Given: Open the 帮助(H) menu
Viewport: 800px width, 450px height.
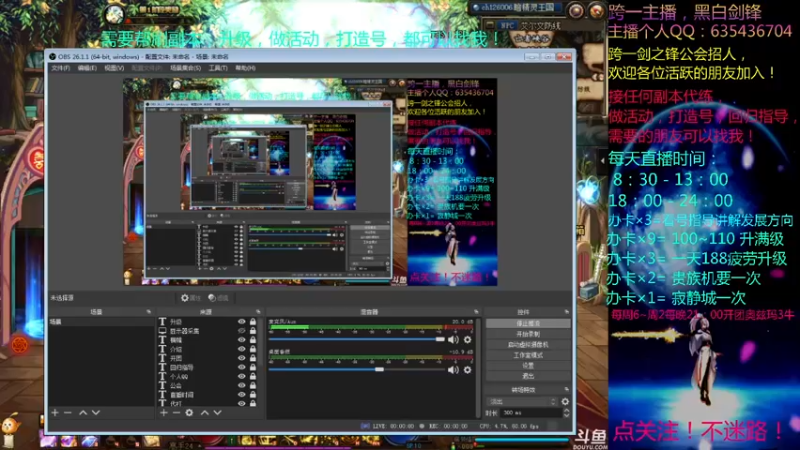Looking at the screenshot, I should tap(245, 68).
